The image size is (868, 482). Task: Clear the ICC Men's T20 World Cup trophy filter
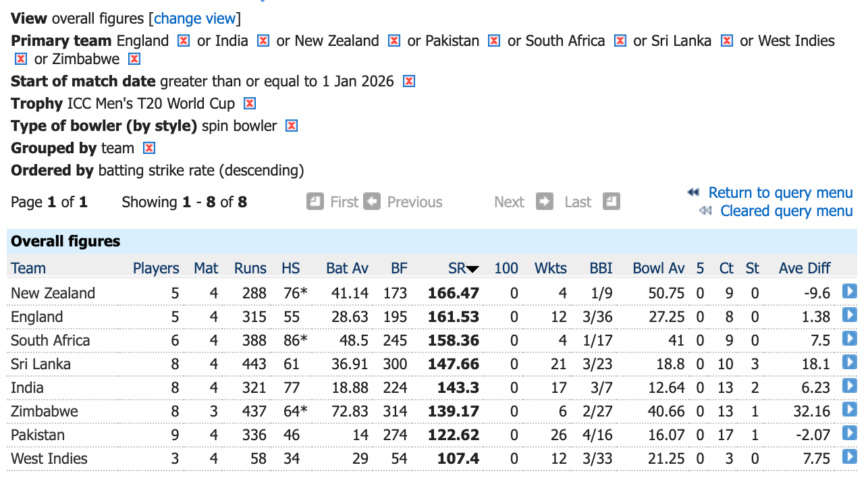click(x=249, y=104)
